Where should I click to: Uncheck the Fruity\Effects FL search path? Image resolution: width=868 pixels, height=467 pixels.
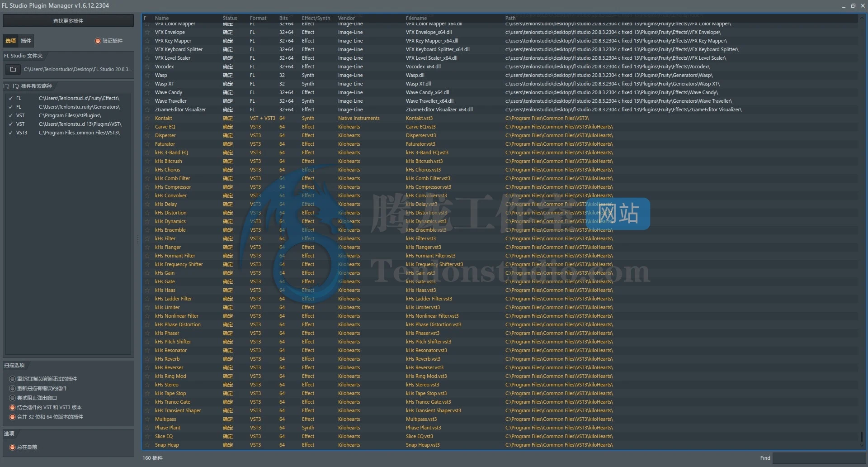[x=10, y=98]
